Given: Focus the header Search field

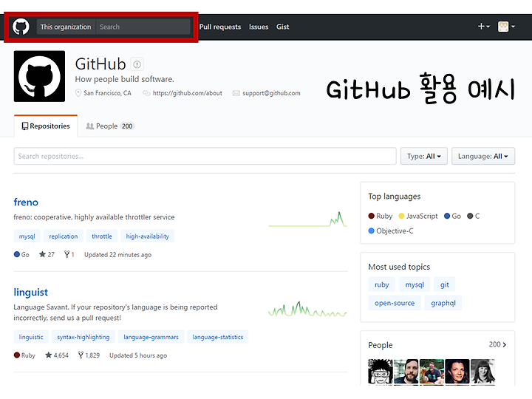Looking at the screenshot, I should tap(143, 27).
